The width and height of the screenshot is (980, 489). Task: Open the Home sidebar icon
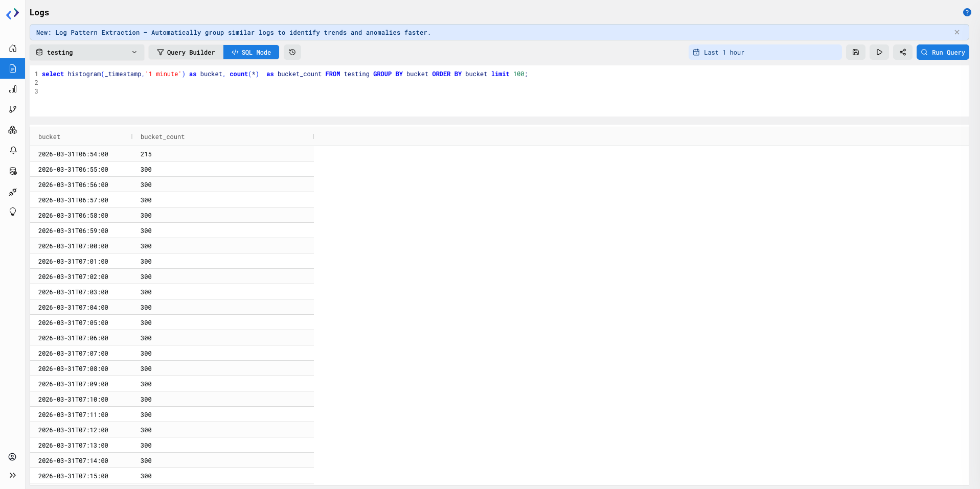(12, 48)
